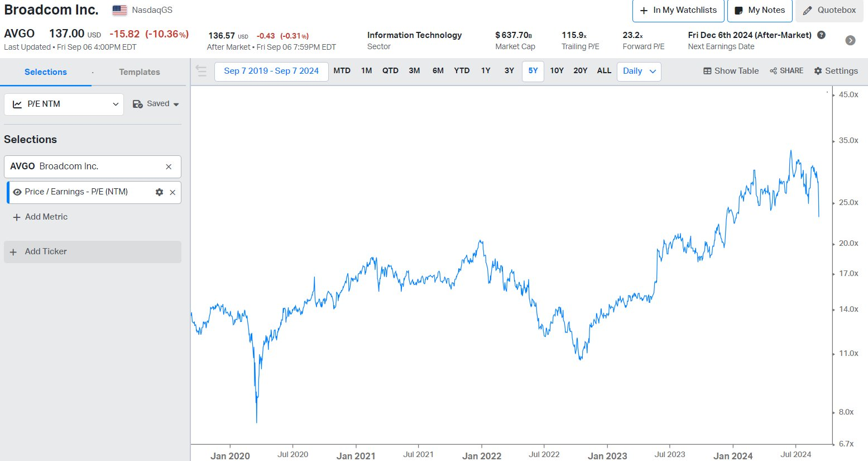
Task: Click the Jul 2024 x-axis label
Action: pyautogui.click(x=795, y=454)
